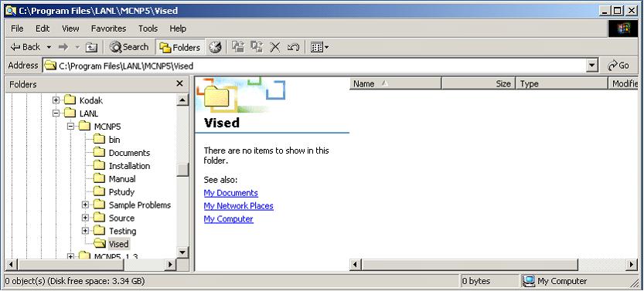This screenshot has height=291, width=644.
Task: Open the Favorites menu
Action: 108,29
